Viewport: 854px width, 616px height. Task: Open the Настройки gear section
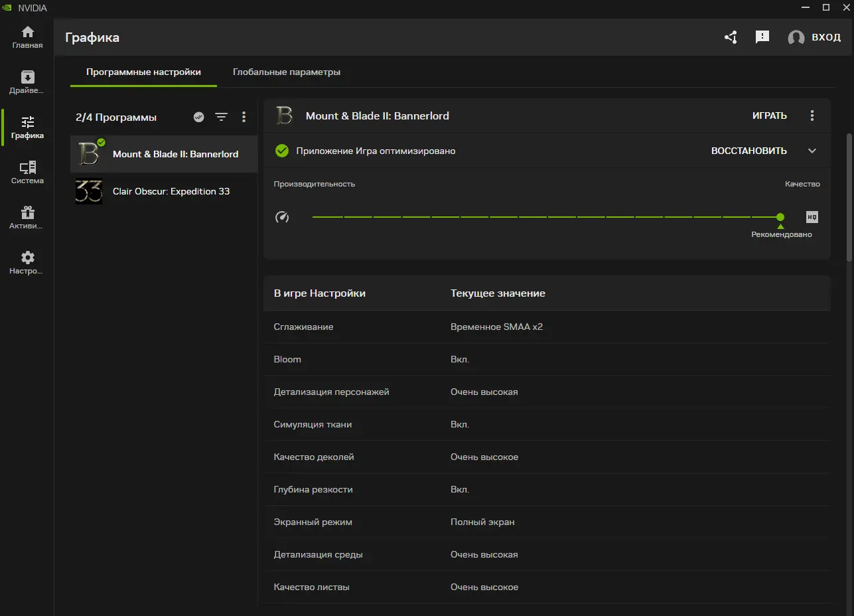point(27,263)
